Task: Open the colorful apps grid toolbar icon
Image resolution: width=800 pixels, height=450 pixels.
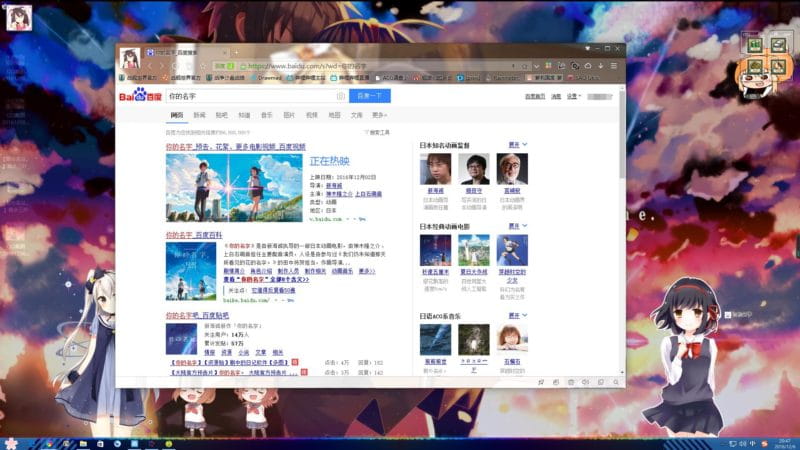Action: [548, 66]
